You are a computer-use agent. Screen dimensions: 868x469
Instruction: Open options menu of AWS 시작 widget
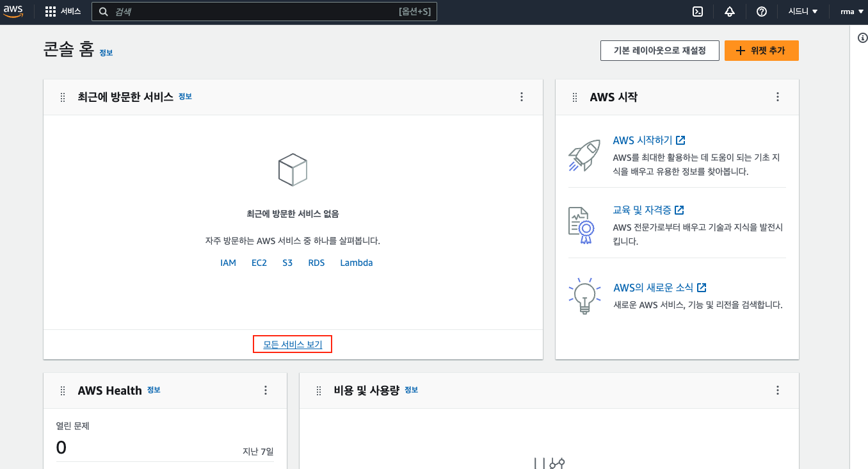tap(777, 97)
